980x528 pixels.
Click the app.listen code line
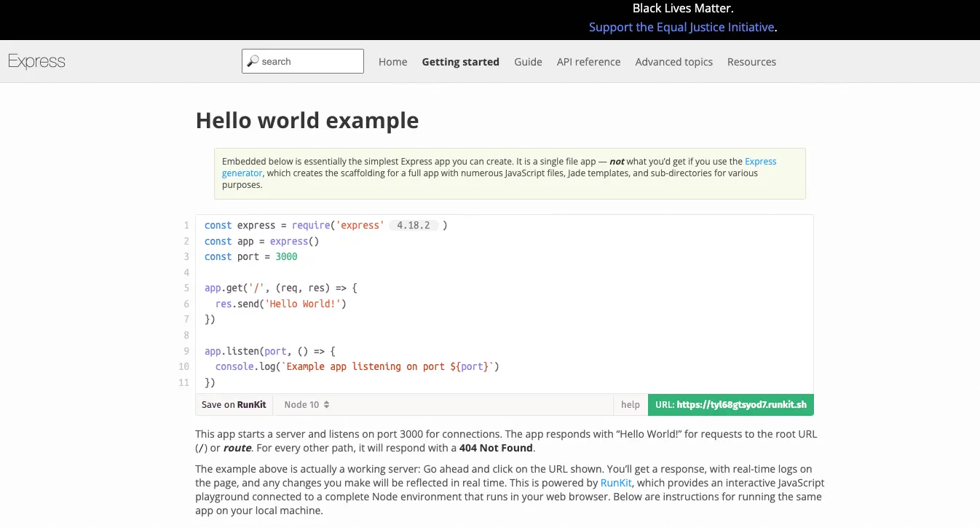tap(270, 351)
